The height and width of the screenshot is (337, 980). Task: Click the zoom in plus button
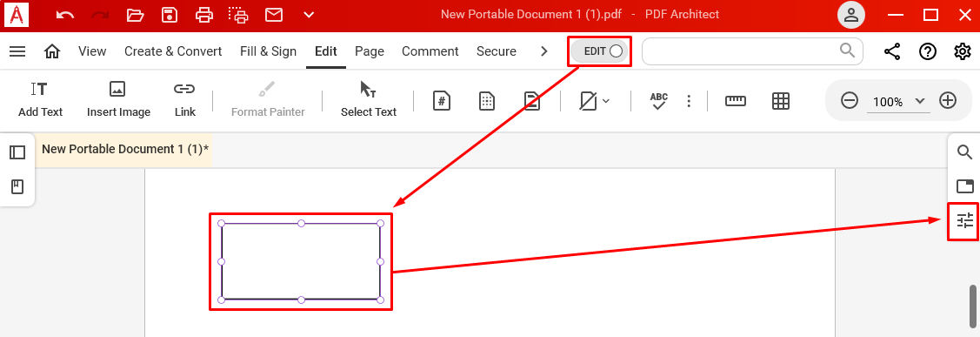[948, 100]
